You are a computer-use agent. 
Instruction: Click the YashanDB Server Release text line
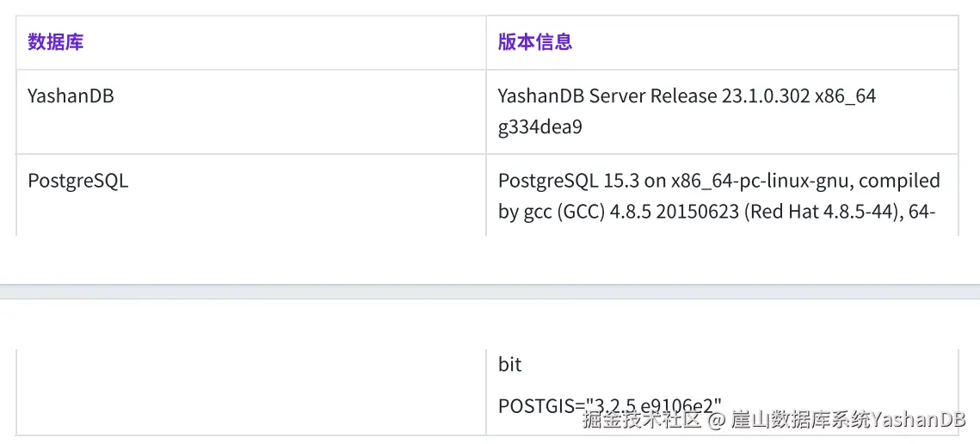(x=687, y=96)
